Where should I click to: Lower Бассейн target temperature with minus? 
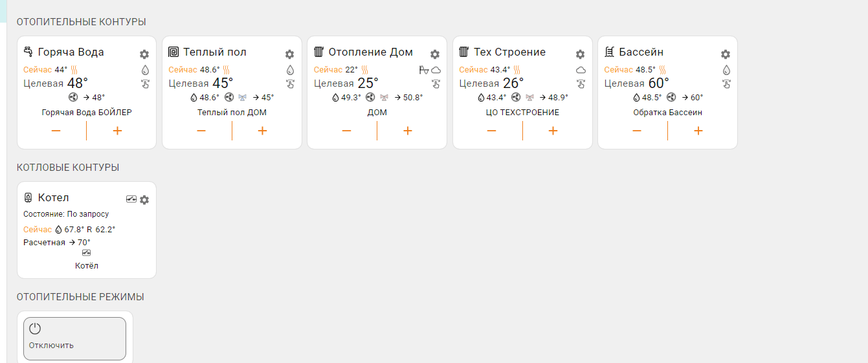tap(637, 131)
